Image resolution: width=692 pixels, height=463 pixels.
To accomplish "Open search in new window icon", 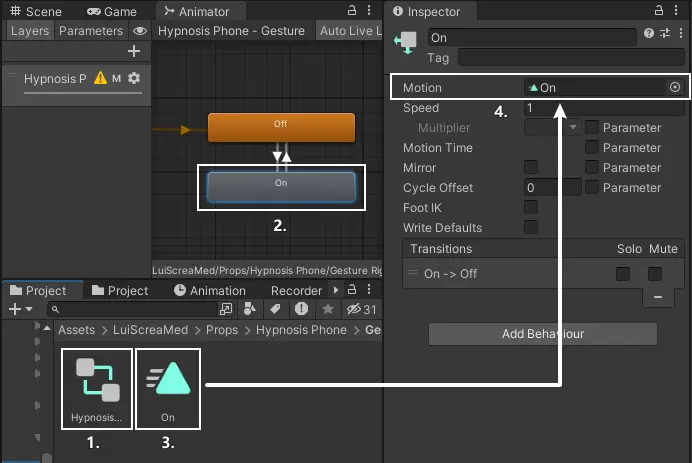I will tap(226, 309).
